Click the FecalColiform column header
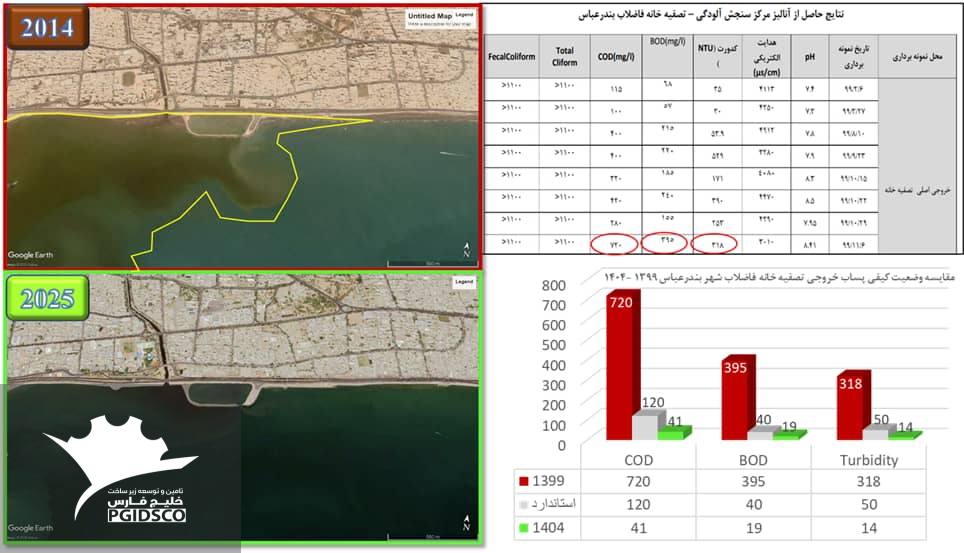 (x=512, y=57)
